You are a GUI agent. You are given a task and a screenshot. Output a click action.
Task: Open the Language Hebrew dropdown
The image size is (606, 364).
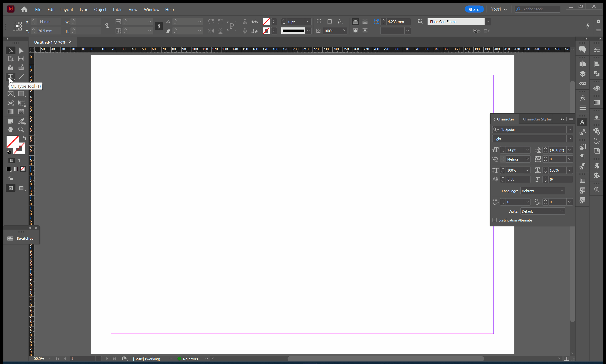pyautogui.click(x=542, y=191)
